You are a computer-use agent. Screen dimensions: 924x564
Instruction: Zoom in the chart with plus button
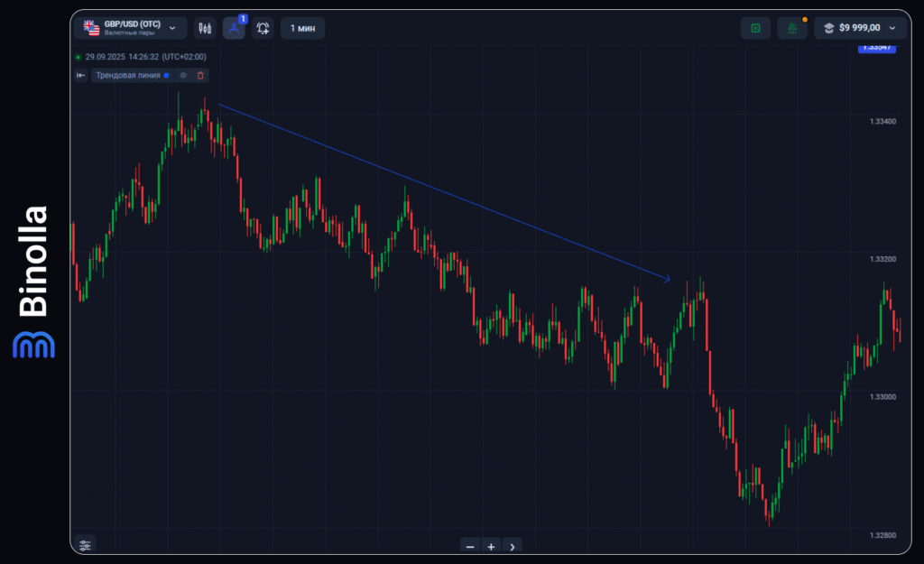[x=491, y=546]
